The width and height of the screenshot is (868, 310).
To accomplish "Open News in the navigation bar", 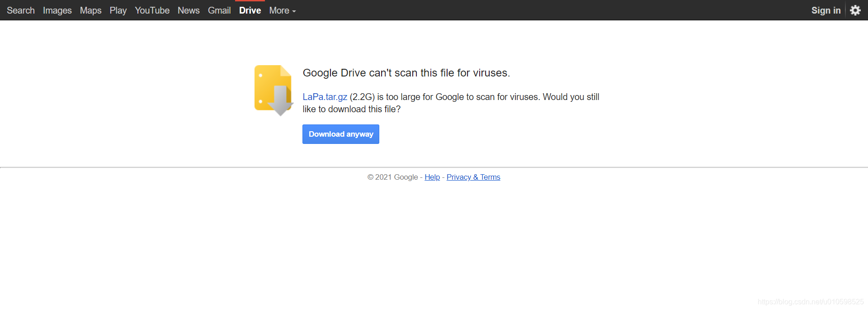I will tap(189, 10).
